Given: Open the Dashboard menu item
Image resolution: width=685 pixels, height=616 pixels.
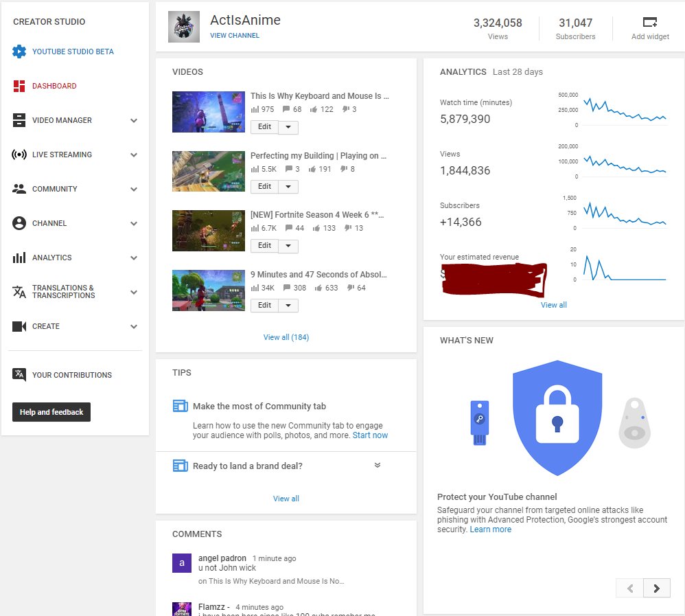Looking at the screenshot, I should click(x=54, y=86).
